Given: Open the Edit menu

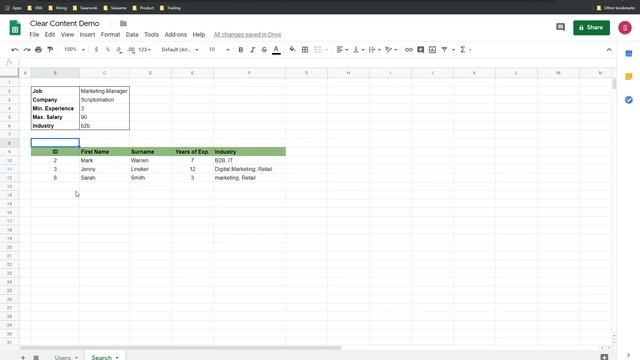Looking at the screenshot, I should (50, 35).
